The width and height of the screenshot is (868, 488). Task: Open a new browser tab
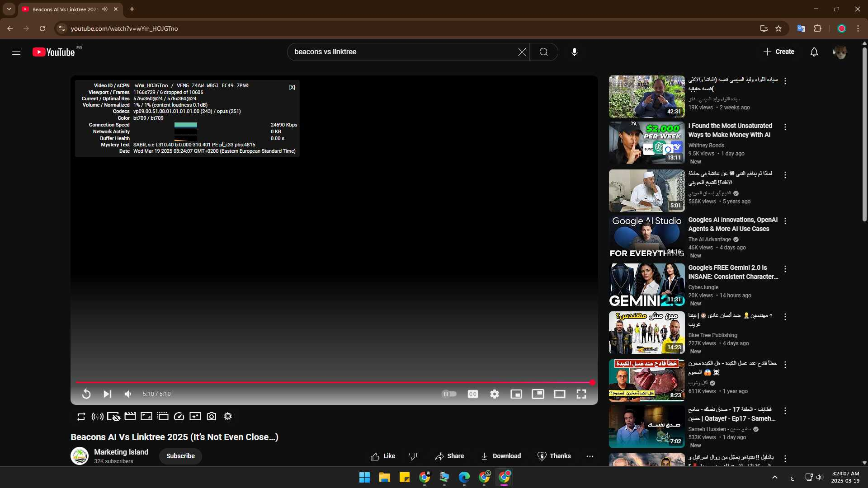(x=132, y=9)
